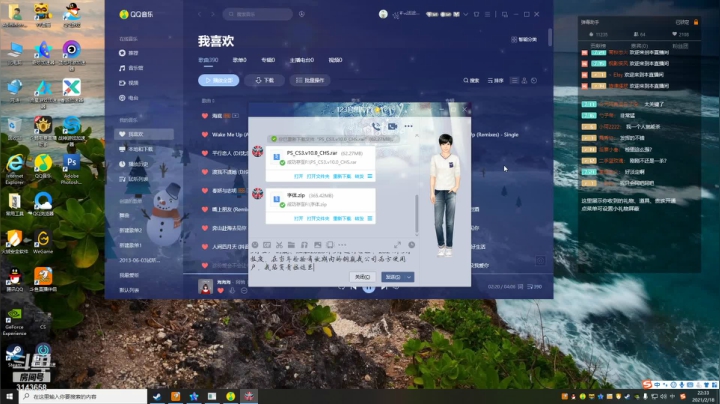Go back in QQ Music navigation
This screenshot has width=720, height=404.
(x=200, y=14)
